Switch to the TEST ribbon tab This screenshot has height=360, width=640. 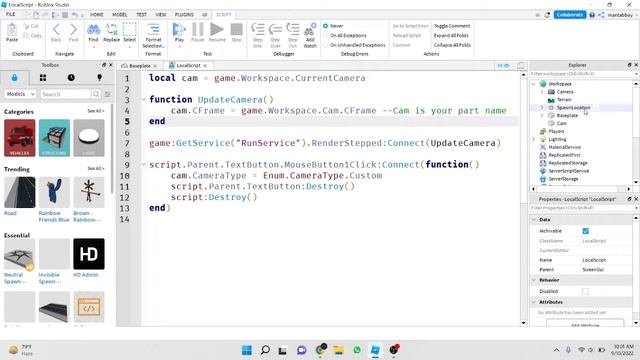tap(142, 14)
